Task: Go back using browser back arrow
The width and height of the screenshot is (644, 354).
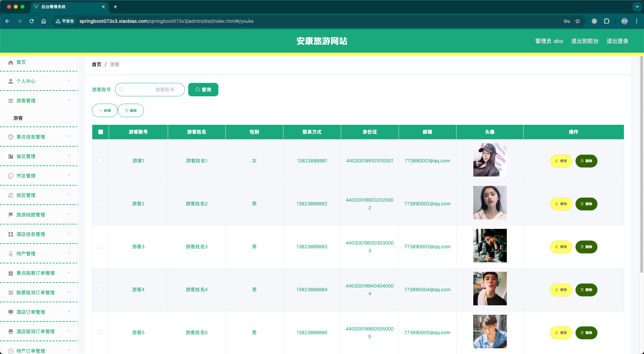Action: coord(7,21)
